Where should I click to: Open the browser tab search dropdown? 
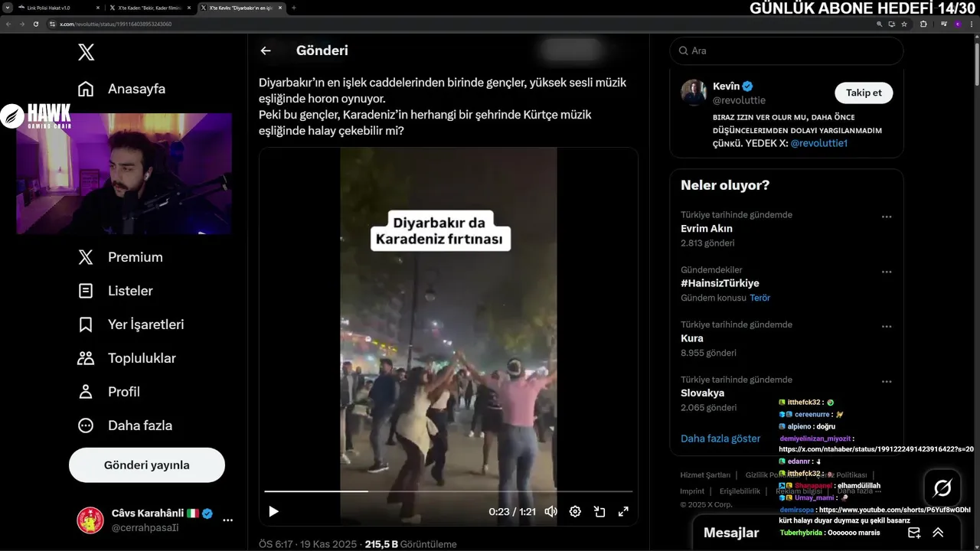point(7,8)
